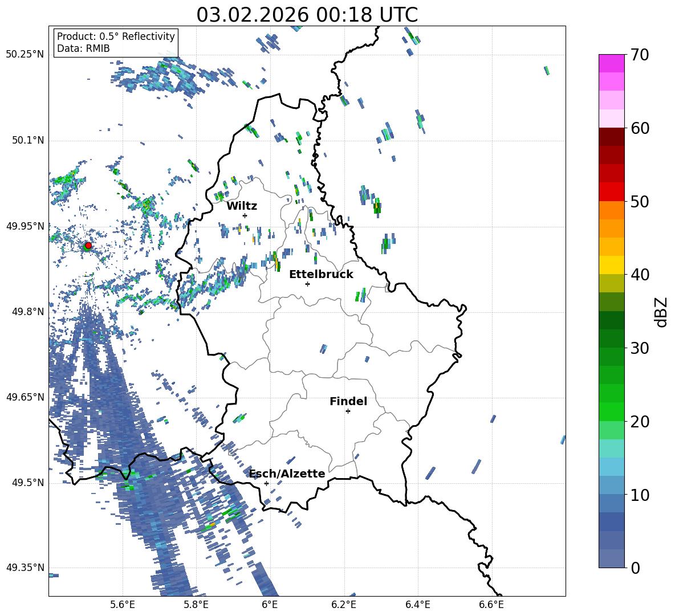Click the 60 tick label on colorbar
The width and height of the screenshot is (675, 616).
640,128
